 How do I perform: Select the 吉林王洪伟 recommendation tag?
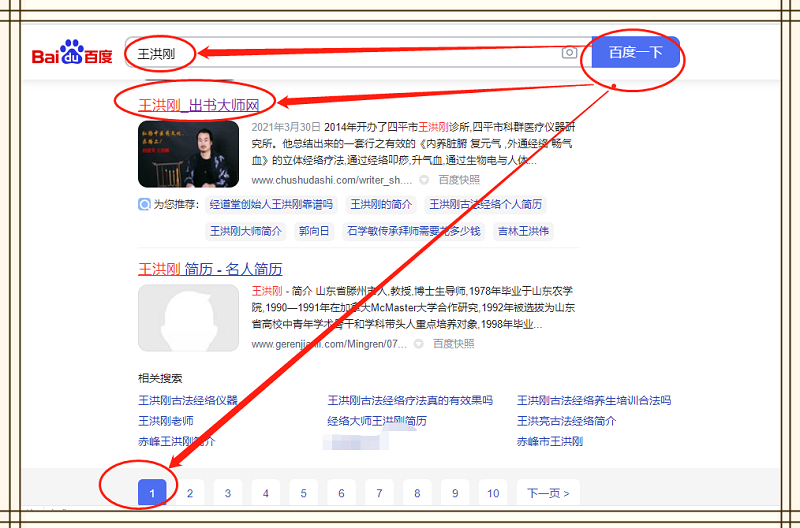(x=523, y=231)
